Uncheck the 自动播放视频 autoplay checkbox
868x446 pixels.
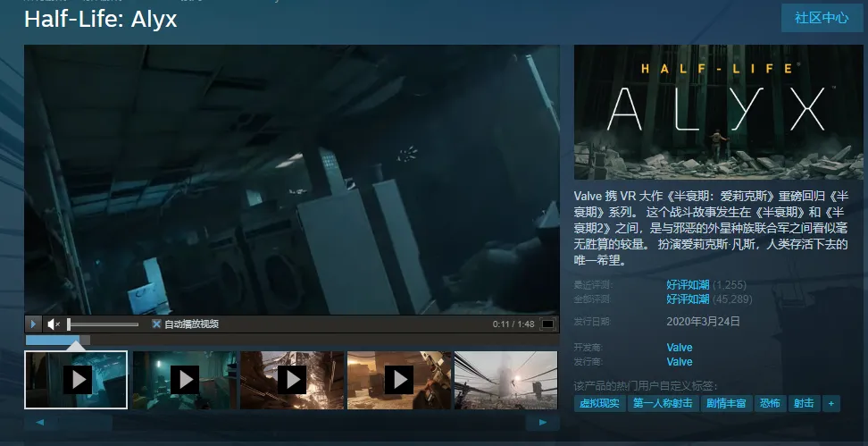click(x=156, y=324)
